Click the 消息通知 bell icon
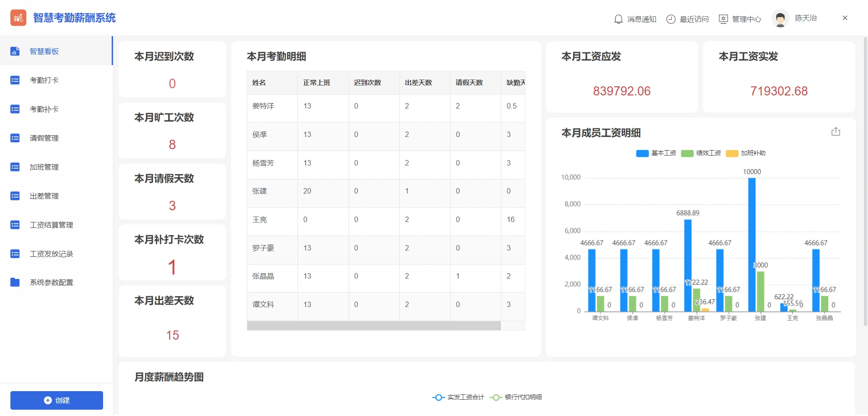The width and height of the screenshot is (868, 416). 618,19
